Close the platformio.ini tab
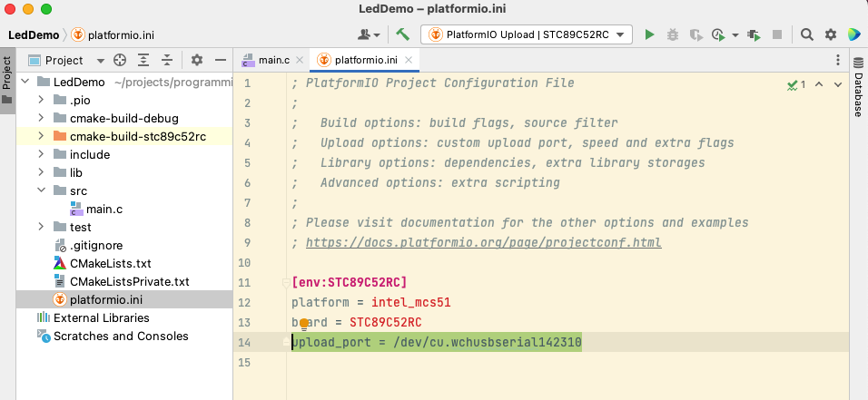This screenshot has height=400, width=868. (409, 61)
